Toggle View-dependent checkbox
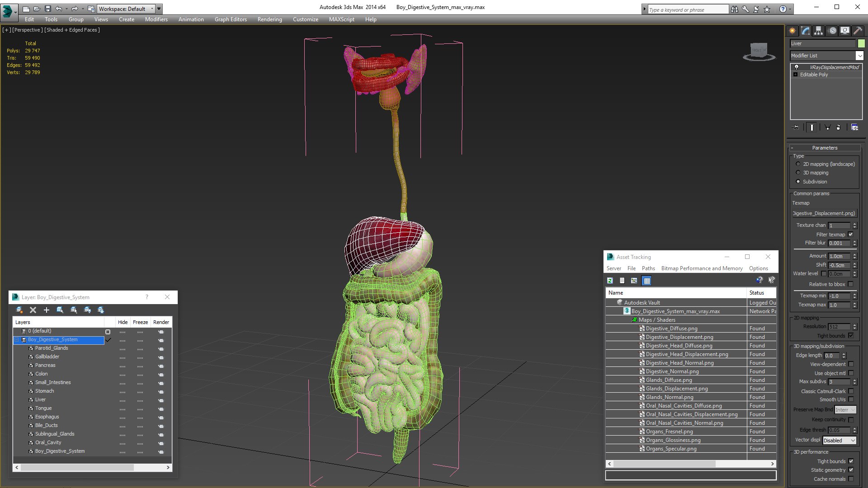This screenshot has width=868, height=488. click(x=851, y=364)
